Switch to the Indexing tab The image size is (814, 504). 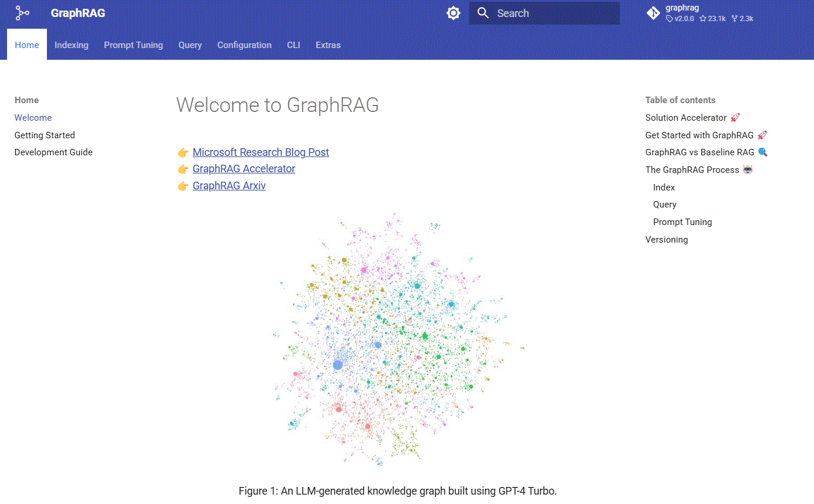click(72, 45)
